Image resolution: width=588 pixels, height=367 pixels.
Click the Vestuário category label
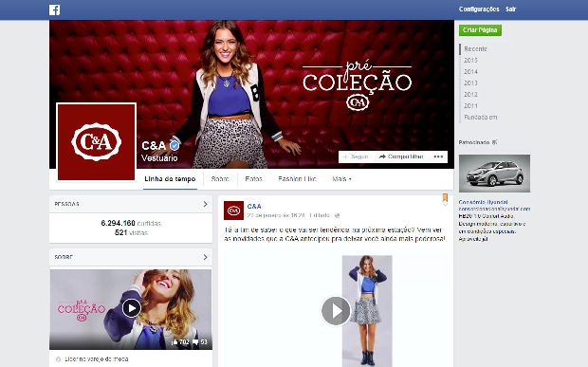(x=159, y=158)
